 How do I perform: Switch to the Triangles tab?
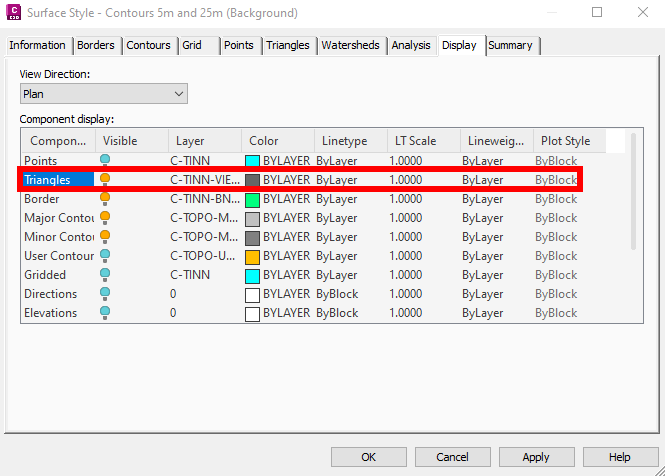point(288,45)
